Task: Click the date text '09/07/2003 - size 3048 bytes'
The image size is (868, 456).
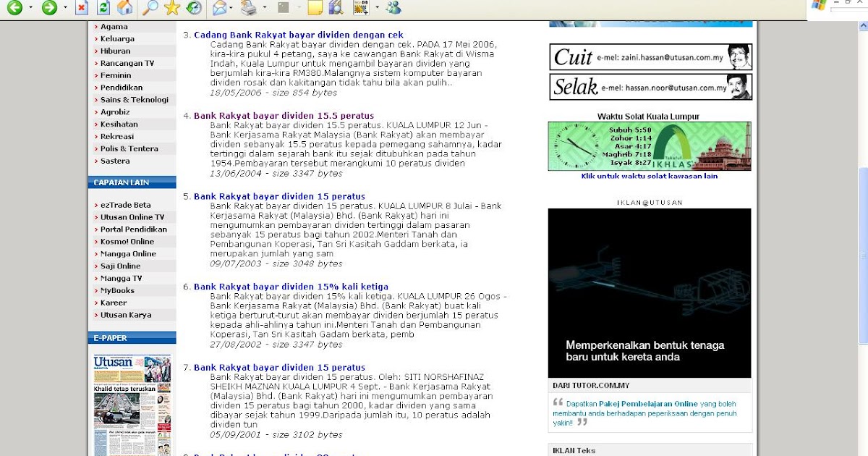Action: (276, 263)
